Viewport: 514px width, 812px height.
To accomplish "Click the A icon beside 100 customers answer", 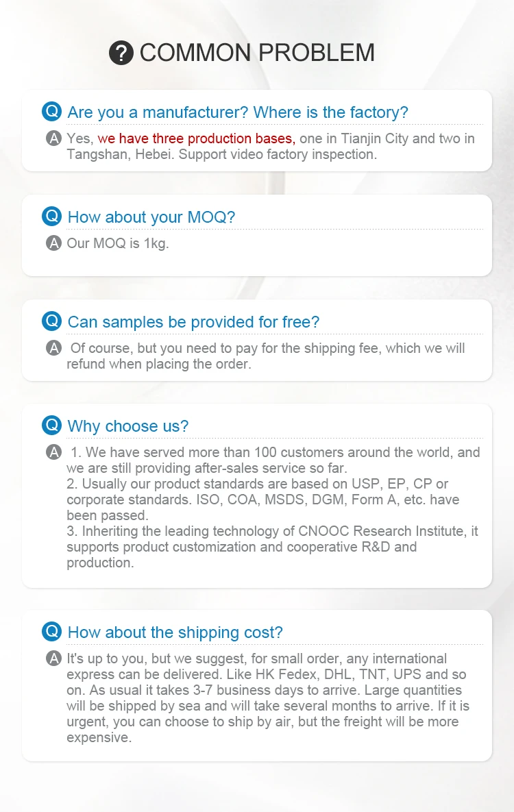I will (53, 452).
